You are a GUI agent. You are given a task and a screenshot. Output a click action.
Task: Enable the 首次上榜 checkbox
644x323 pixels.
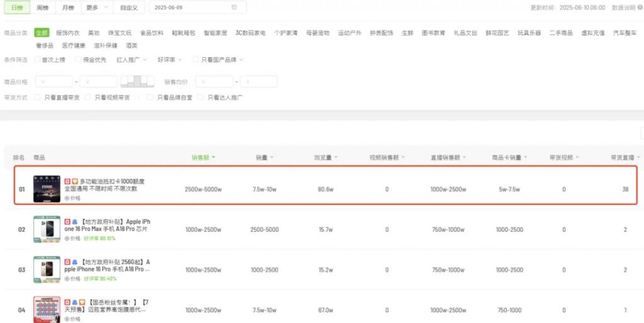tap(37, 60)
